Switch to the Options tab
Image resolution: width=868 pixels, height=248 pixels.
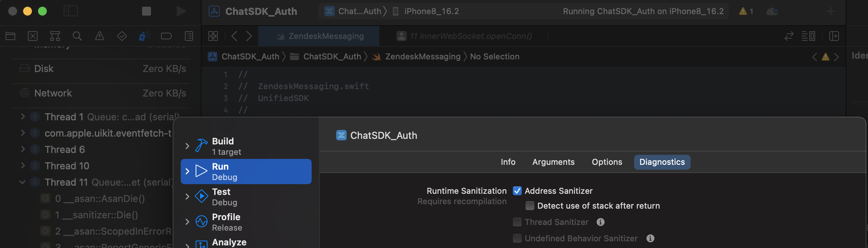coord(607,162)
